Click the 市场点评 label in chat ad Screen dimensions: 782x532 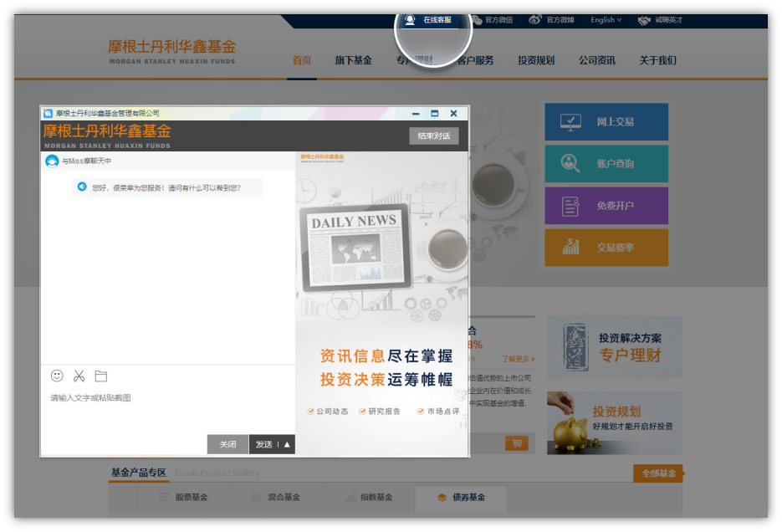coord(443,412)
